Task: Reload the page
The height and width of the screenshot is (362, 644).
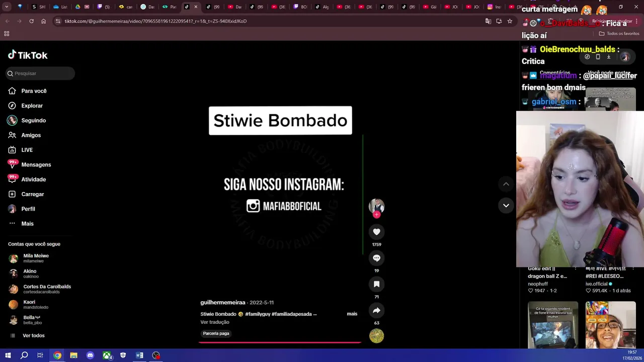Action: coord(31,21)
